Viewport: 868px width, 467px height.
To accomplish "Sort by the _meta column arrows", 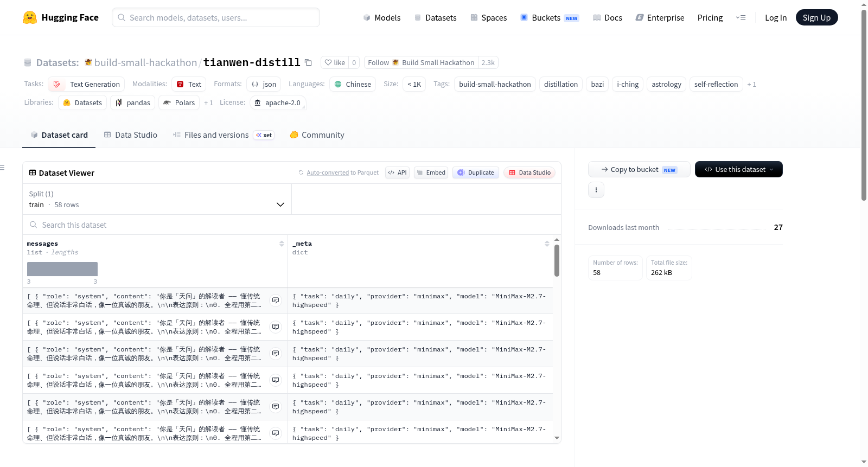I will point(547,244).
